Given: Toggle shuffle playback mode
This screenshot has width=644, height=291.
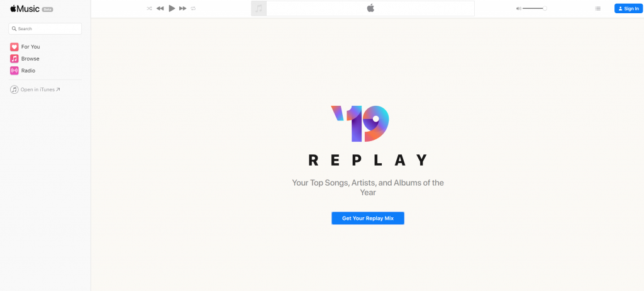Looking at the screenshot, I should pos(149,8).
